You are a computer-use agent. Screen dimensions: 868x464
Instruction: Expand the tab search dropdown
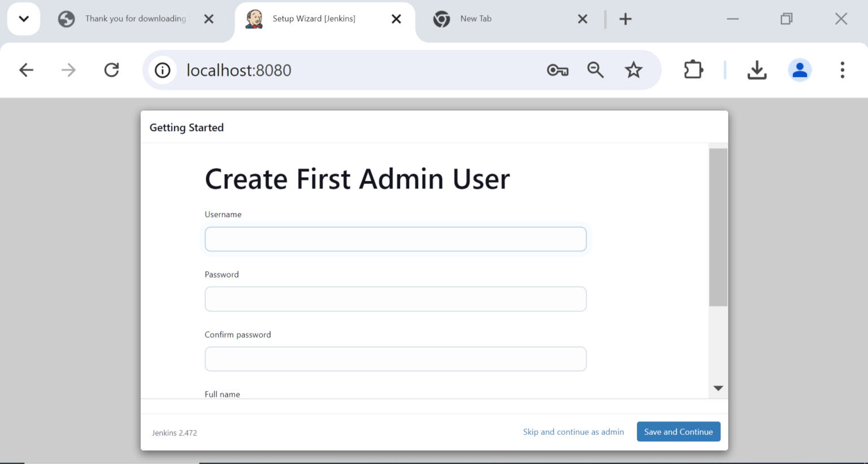click(24, 19)
